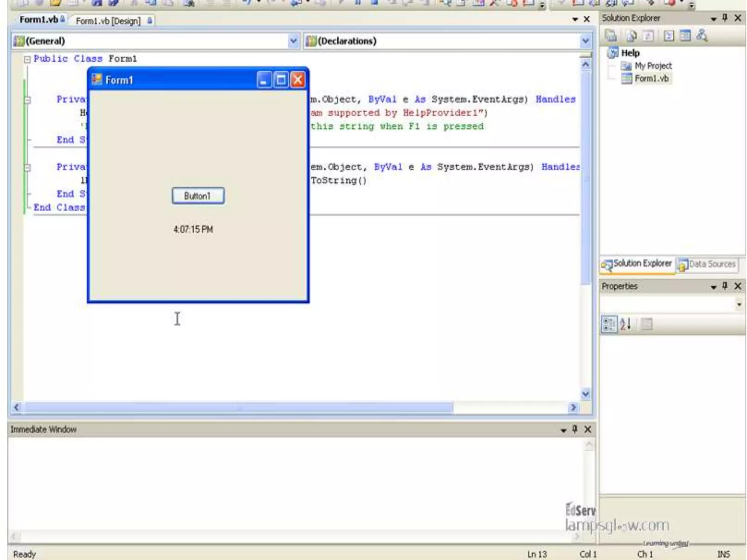Open Solution Explorer window position dropdown
747x560 pixels.
click(713, 19)
